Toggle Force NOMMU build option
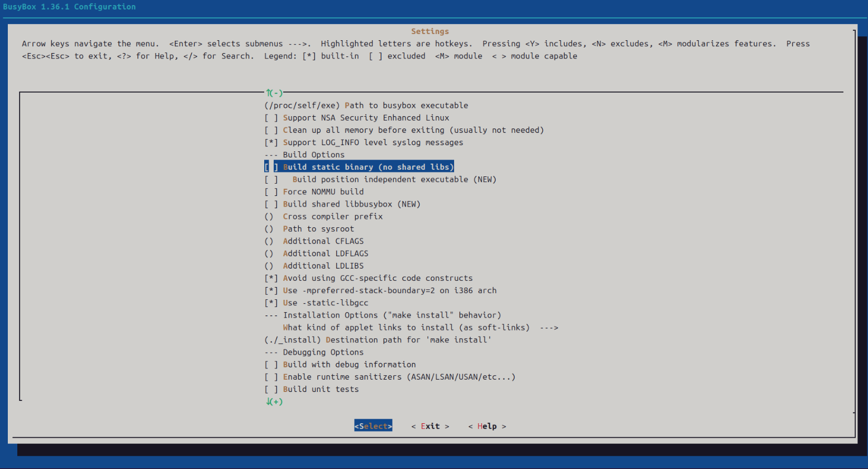This screenshot has width=868, height=469. (314, 192)
